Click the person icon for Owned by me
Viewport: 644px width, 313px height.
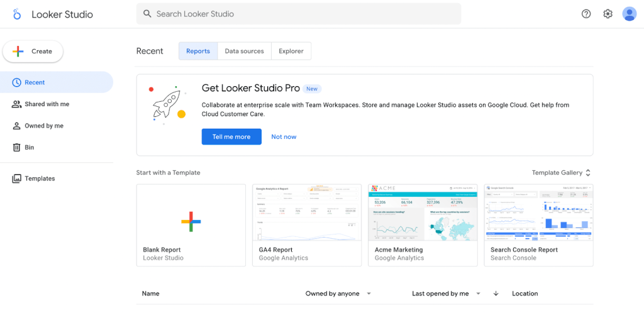pyautogui.click(x=16, y=126)
